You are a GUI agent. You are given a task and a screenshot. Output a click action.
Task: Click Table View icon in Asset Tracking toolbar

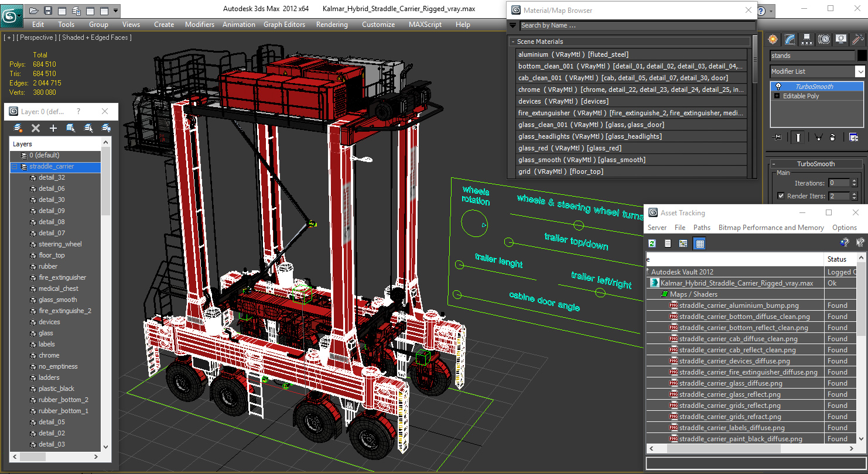point(699,243)
